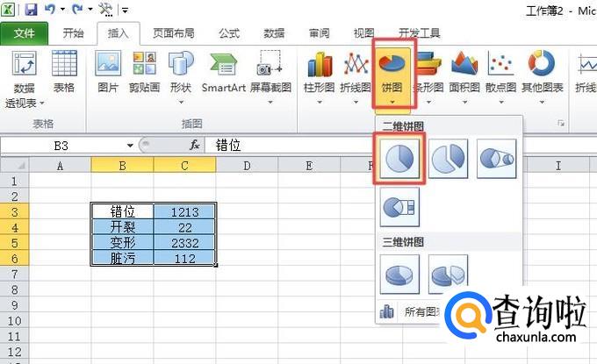Choose the basic 2D pie chart
Screen dimensions: 597x364
coord(399,158)
